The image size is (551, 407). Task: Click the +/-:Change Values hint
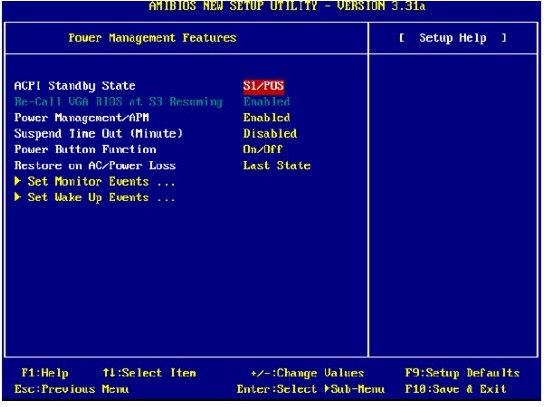coord(307,373)
